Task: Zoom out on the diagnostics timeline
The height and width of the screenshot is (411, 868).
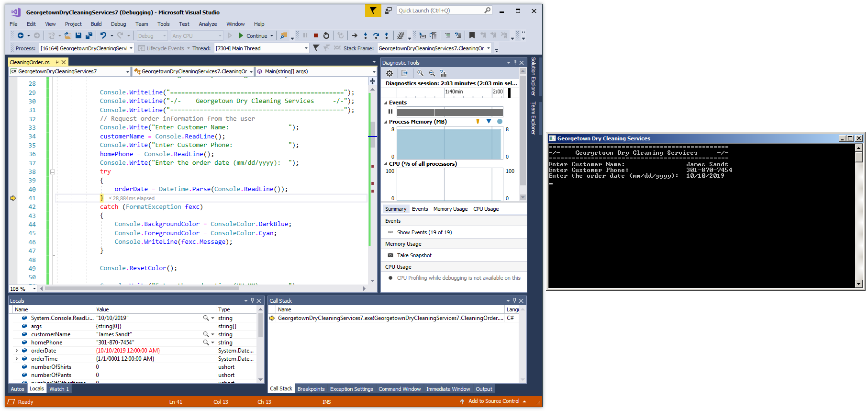Action: (432, 73)
